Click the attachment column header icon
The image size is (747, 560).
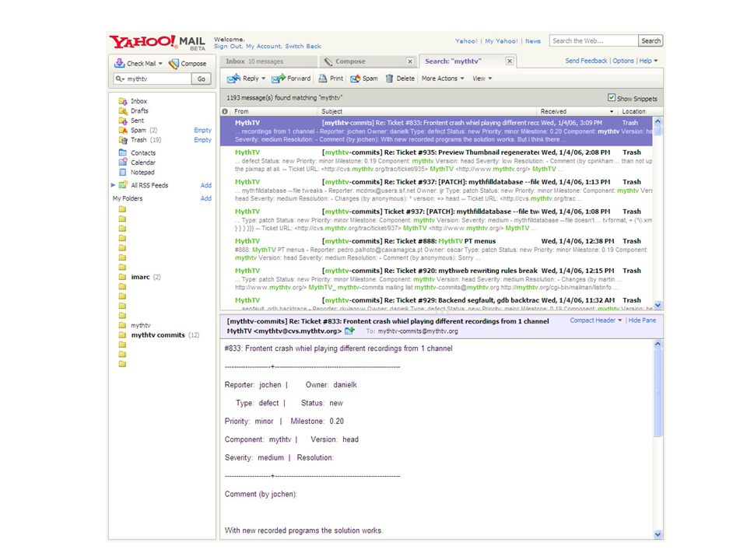pyautogui.click(x=225, y=111)
